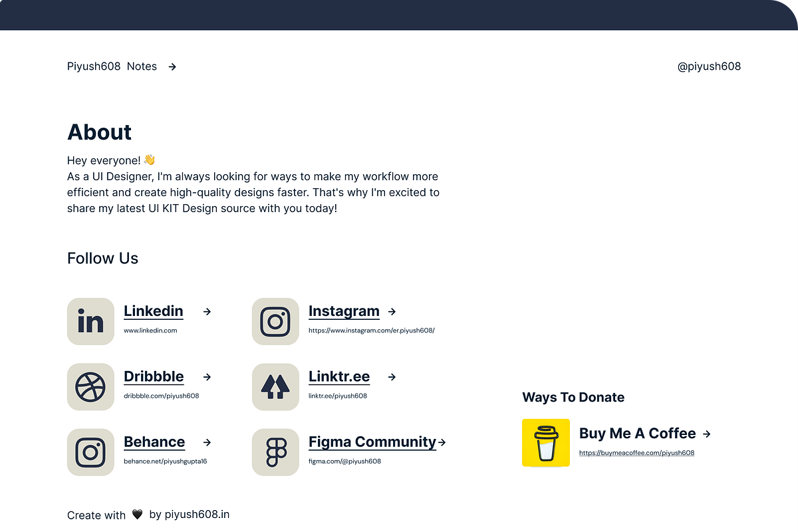The height and width of the screenshot is (532, 798).
Task: Click the dribbble.com/piyush608 URL text
Action: (161, 396)
